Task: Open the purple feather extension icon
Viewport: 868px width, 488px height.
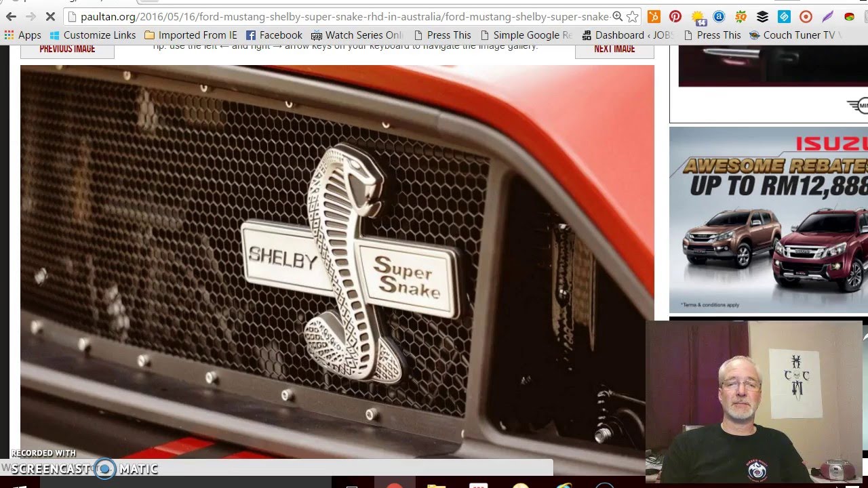Action: click(827, 16)
